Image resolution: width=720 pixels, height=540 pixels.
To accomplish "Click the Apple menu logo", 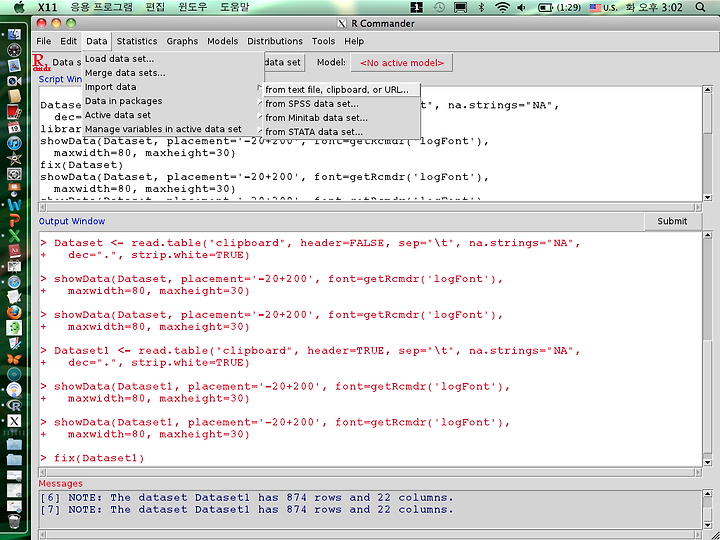I will (19, 7).
